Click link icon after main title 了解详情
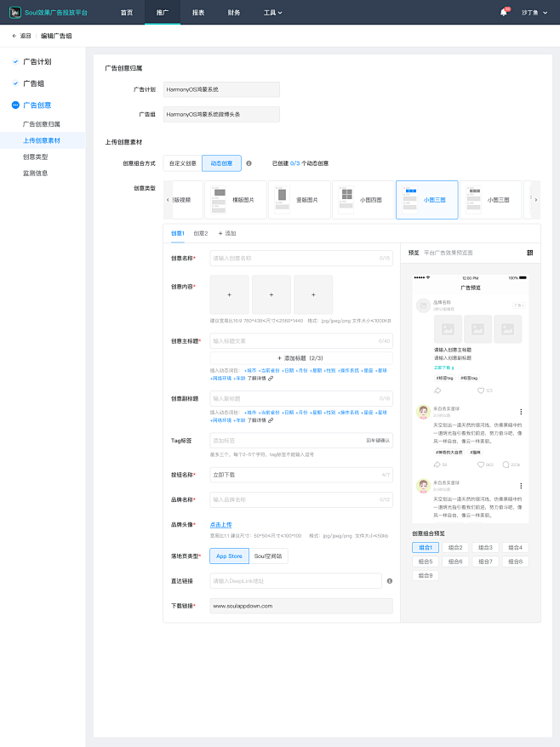The image size is (560, 747). coord(271,379)
